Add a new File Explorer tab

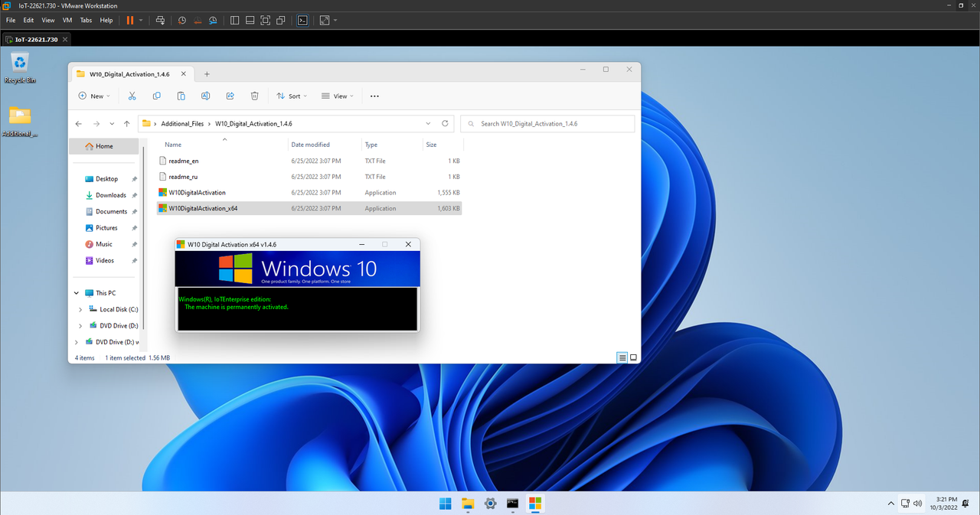(207, 74)
